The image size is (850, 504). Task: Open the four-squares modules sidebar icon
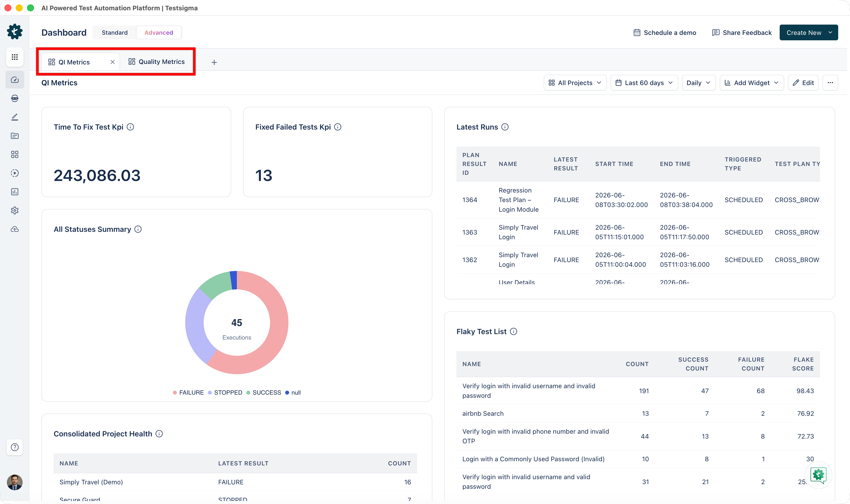[x=15, y=155]
